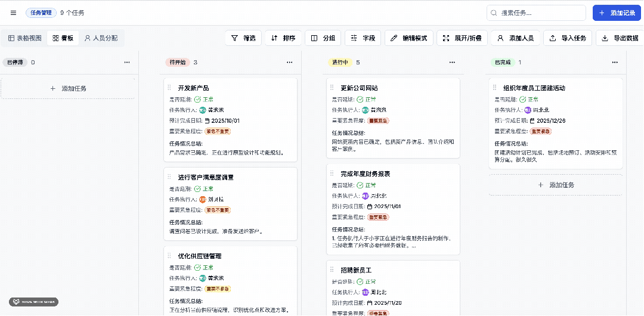Screen dimensions: 644x316
Task: Open more options for 已完成 column
Action: 615,63
